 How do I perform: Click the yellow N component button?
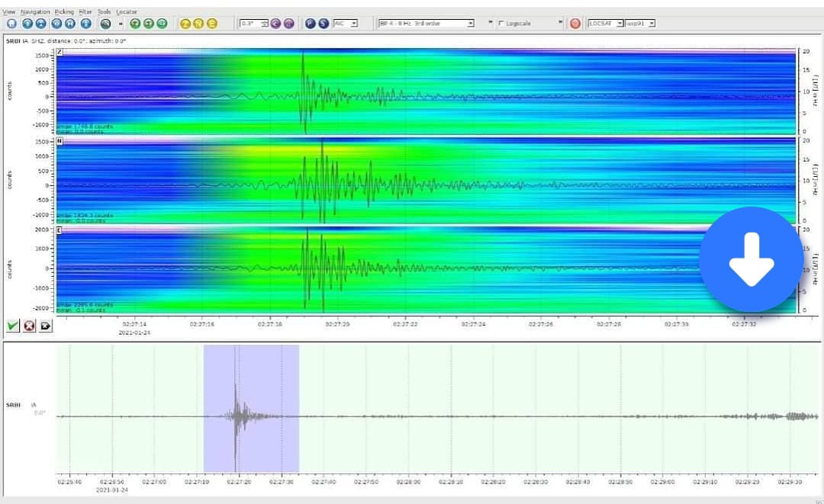[x=198, y=24]
